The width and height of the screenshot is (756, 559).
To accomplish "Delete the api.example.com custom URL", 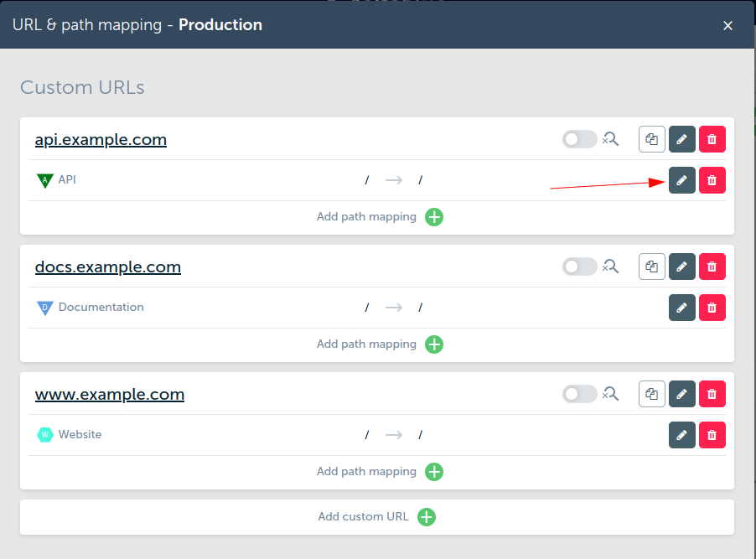I will 712,139.
